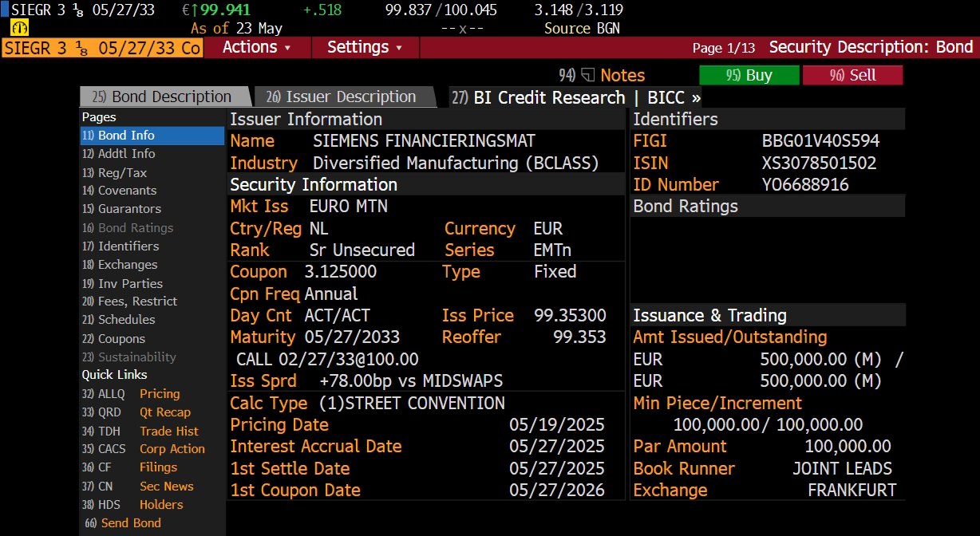Click the ISIN value XS3078501502
The height and width of the screenshot is (536, 980).
coord(819,164)
